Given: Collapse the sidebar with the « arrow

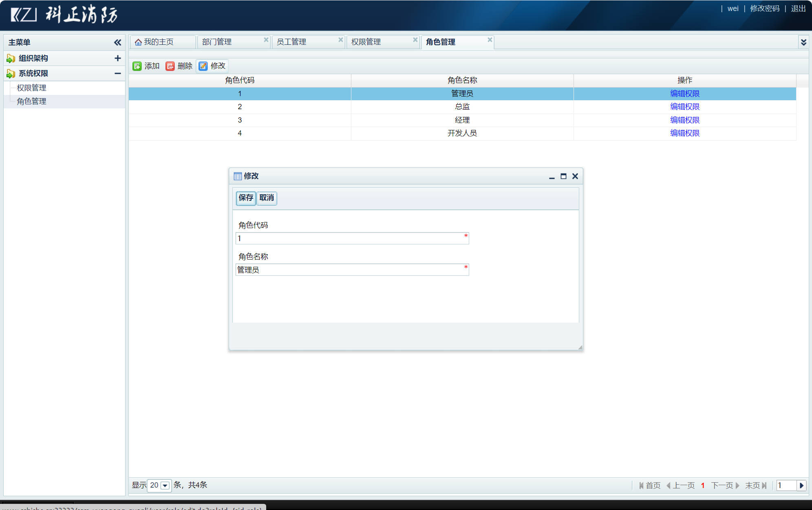Looking at the screenshot, I should (x=117, y=42).
